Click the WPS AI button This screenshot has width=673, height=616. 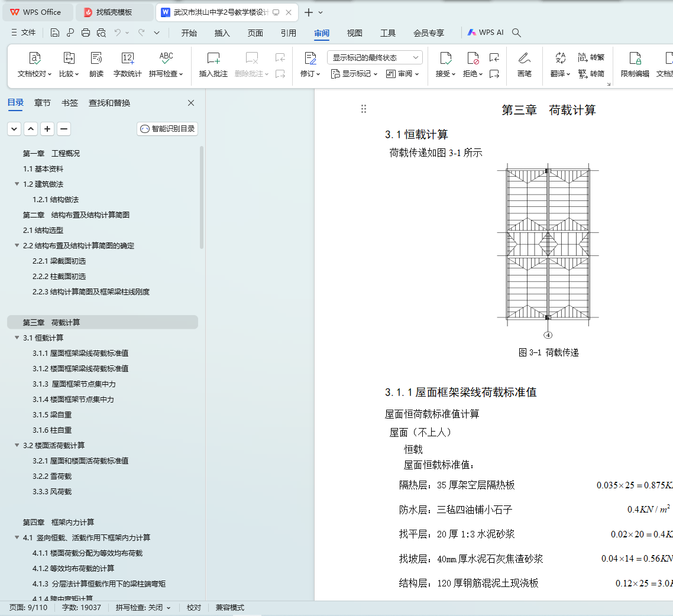486,33
